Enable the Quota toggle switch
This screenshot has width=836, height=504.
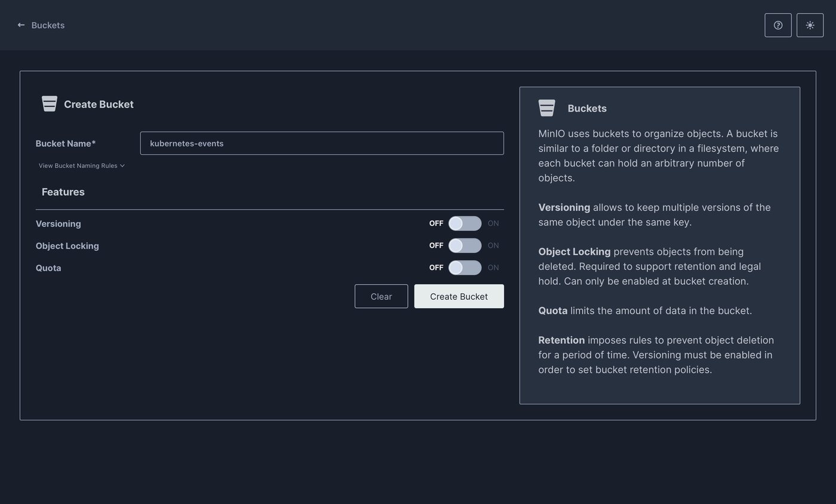[465, 268]
